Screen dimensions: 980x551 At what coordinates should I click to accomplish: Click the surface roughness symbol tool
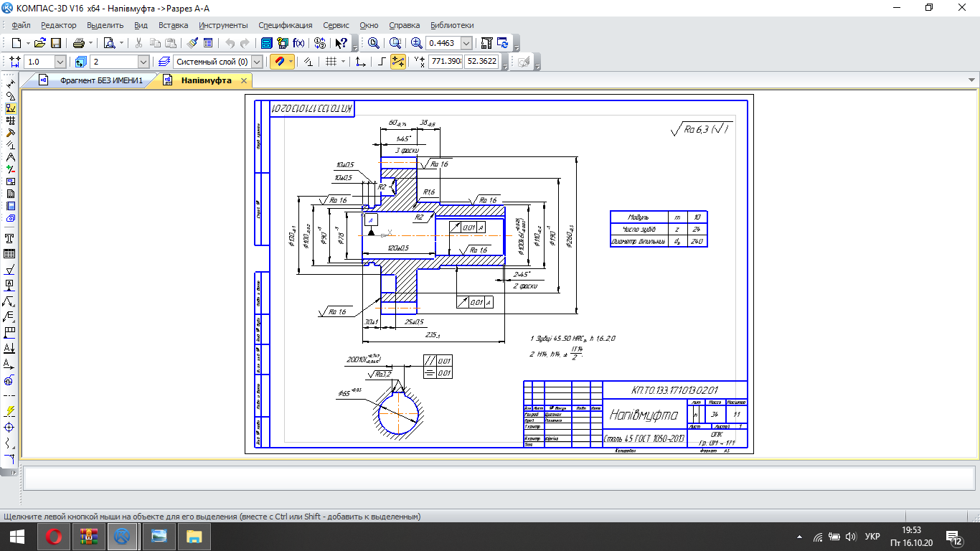click(10, 270)
